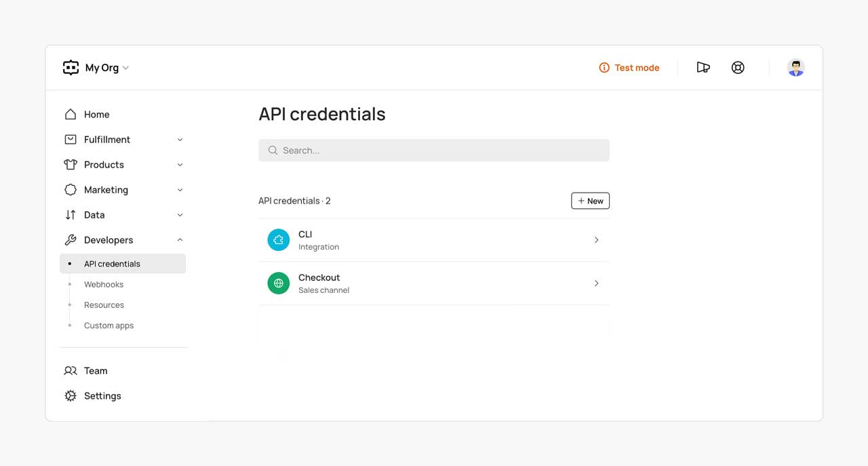This screenshot has height=466, width=868.
Task: Click the Settings gear icon
Action: (x=71, y=396)
